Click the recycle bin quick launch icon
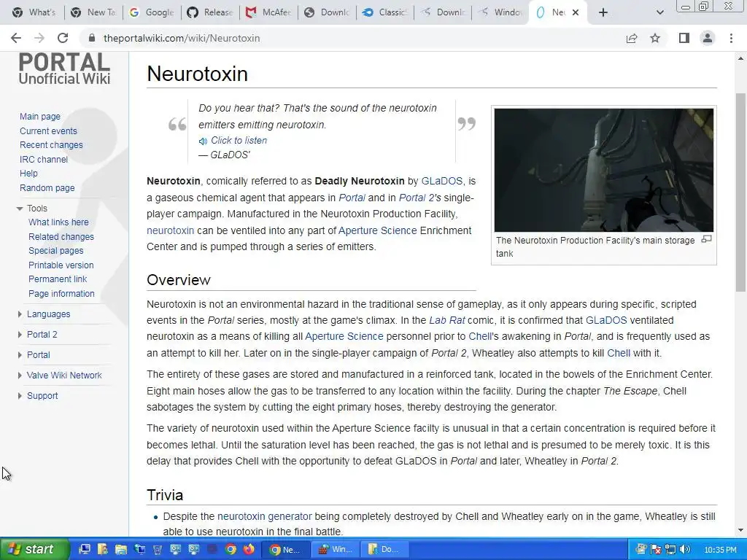Image resolution: width=747 pixels, height=560 pixels. pyautogui.click(x=158, y=549)
